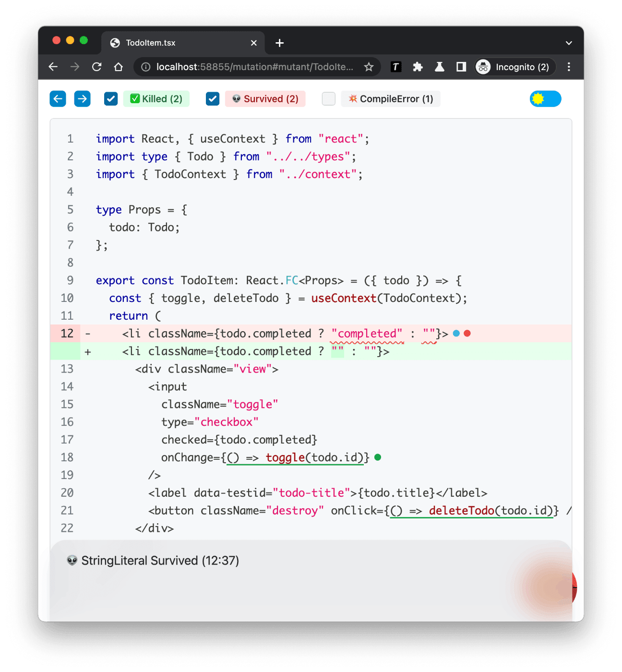The height and width of the screenshot is (672, 622).
Task: Uncheck the Survived (2) filter checkbox
Action: pyautogui.click(x=213, y=99)
